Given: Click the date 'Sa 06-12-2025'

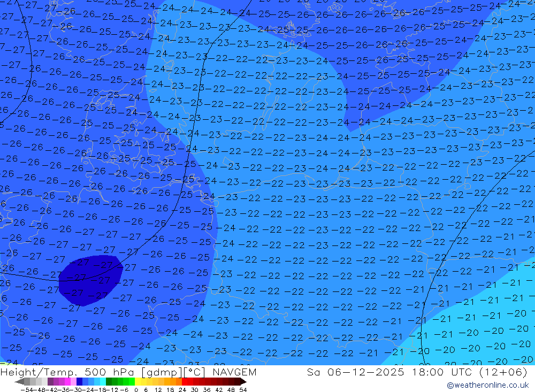Looking at the screenshot, I should (x=355, y=372).
